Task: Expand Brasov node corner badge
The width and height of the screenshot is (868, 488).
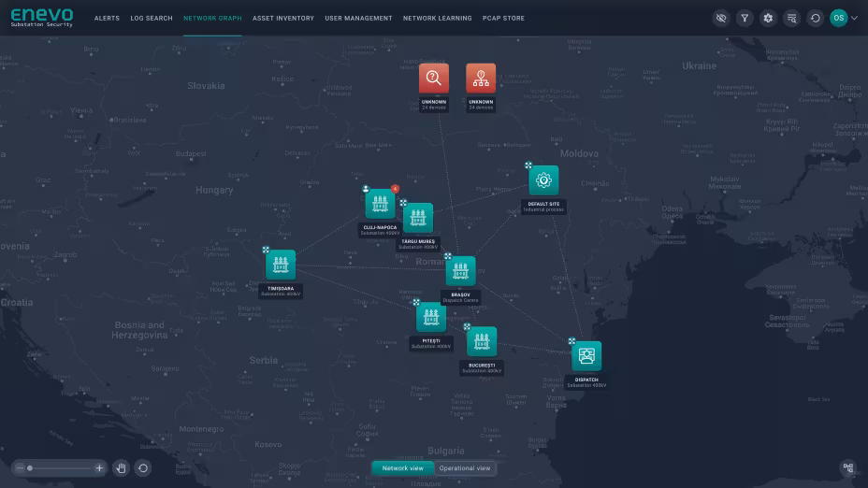Action: coord(447,256)
